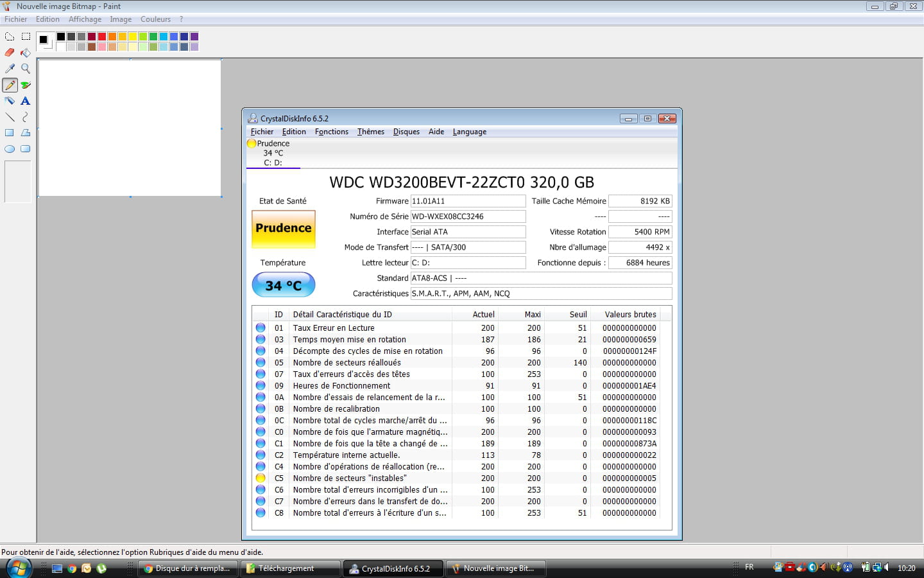Click the 10:20 system clock
The height and width of the screenshot is (578, 924).
click(x=907, y=568)
